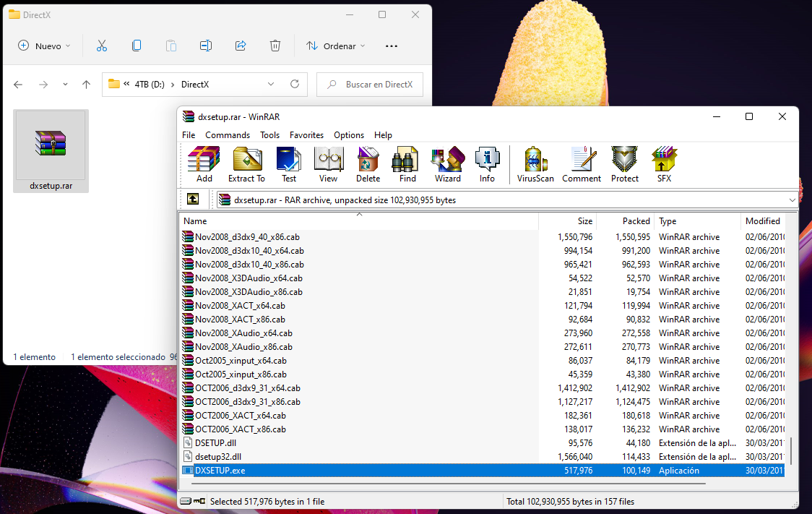This screenshot has width=812, height=514.
Task: Click the Extract To toolbar icon
Action: pyautogui.click(x=246, y=164)
